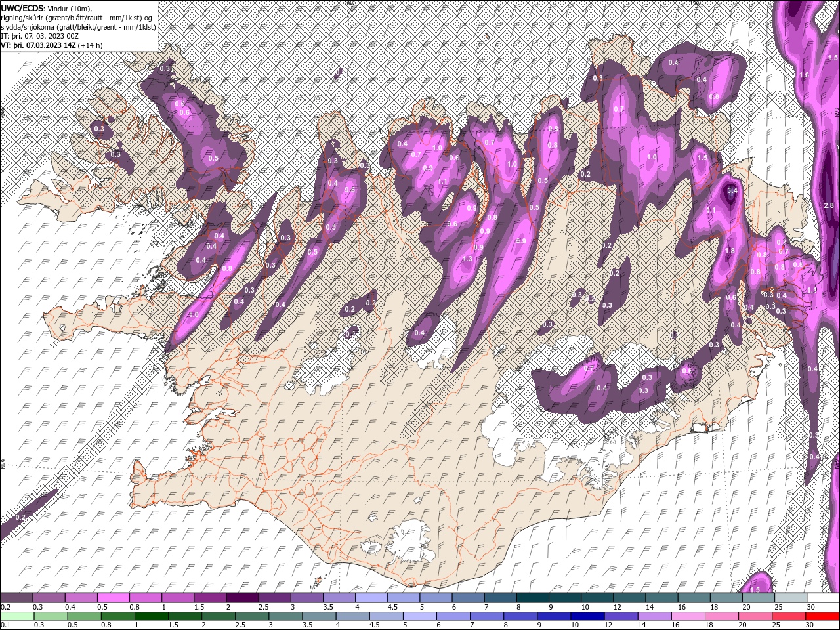The height and width of the screenshot is (630, 840).
Task: Select the snow legend swatch between 1 and 1.5
Action: [177, 598]
